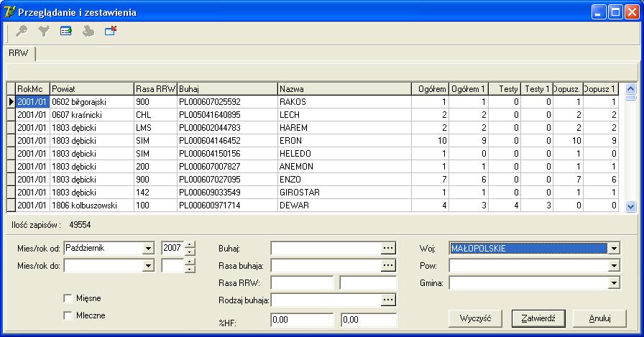Viewport: 644px width, 337px height.
Task: Sort by the RokMc column header
Action: coord(32,88)
